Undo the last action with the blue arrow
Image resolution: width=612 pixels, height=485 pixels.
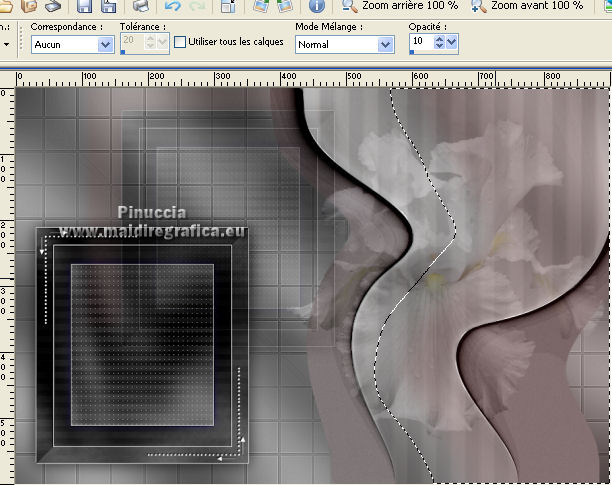click(173, 5)
